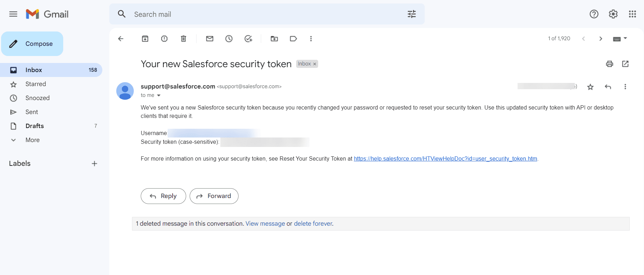Snooze this conversation

tap(229, 39)
